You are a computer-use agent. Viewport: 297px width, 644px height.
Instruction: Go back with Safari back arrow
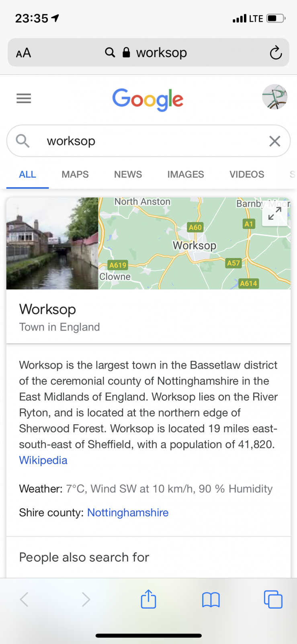24,599
